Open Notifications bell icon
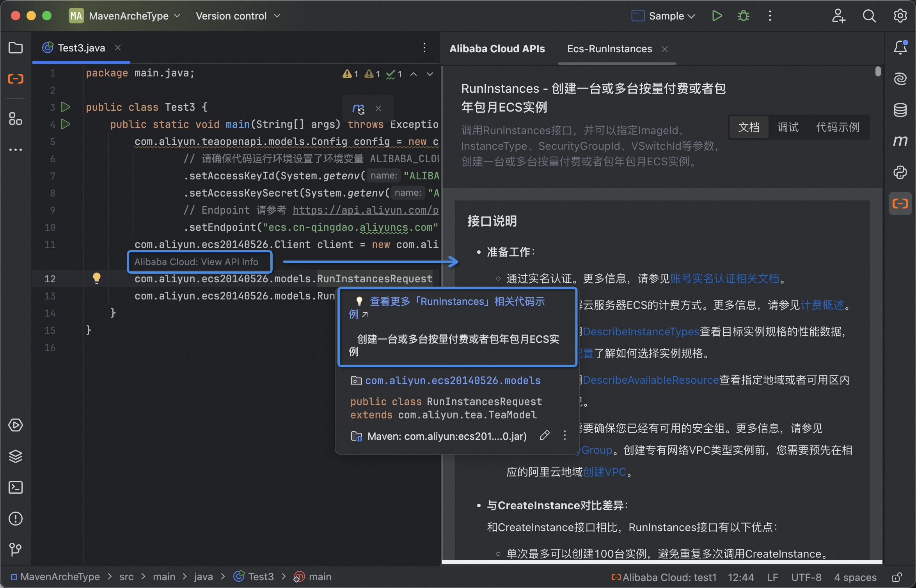 pyautogui.click(x=900, y=48)
